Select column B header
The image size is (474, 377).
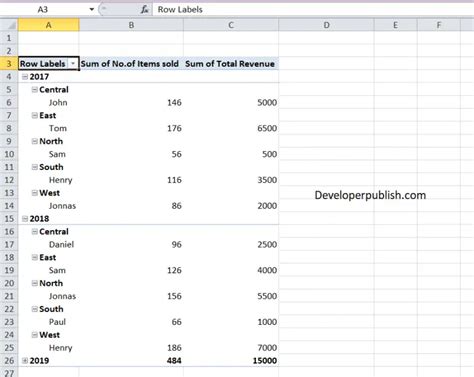(x=131, y=25)
